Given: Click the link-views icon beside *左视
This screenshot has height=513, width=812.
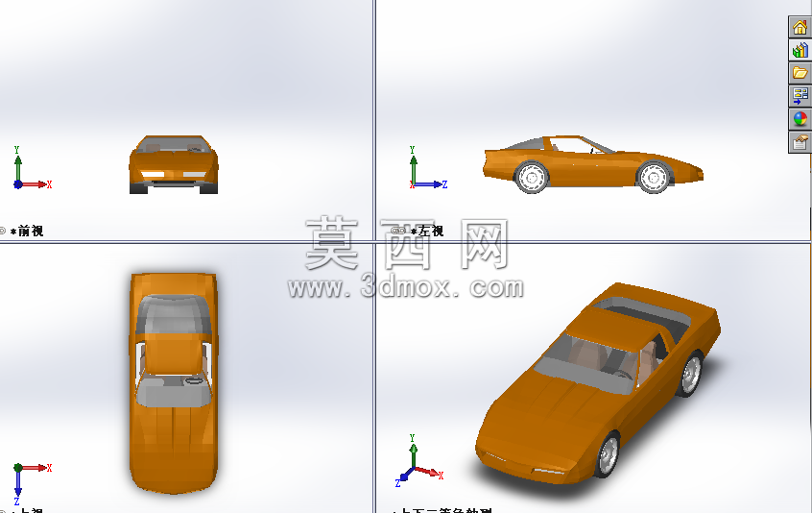Looking at the screenshot, I should (x=397, y=231).
